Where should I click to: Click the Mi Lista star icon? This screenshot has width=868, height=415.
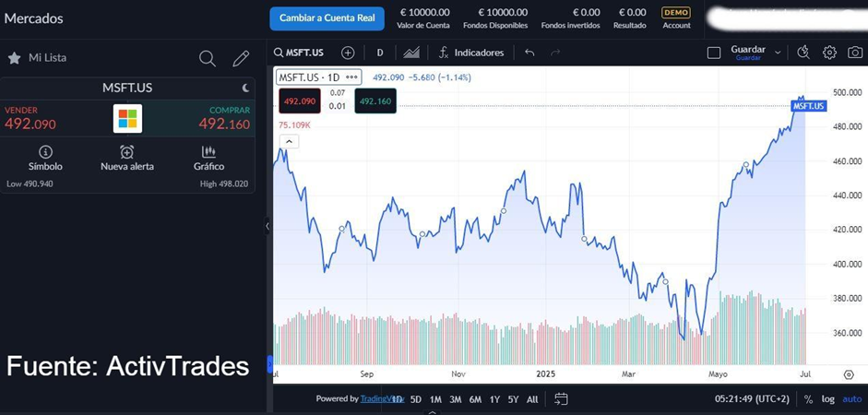(x=15, y=57)
